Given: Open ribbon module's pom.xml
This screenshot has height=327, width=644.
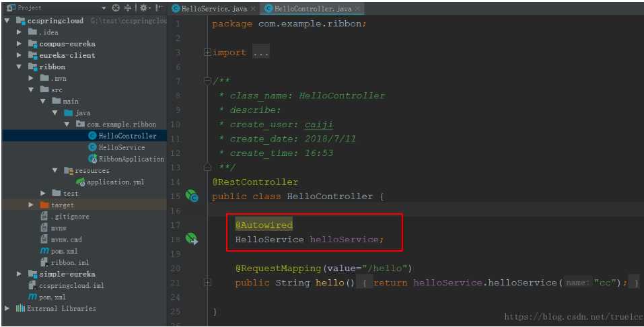Looking at the screenshot, I should point(64,250).
